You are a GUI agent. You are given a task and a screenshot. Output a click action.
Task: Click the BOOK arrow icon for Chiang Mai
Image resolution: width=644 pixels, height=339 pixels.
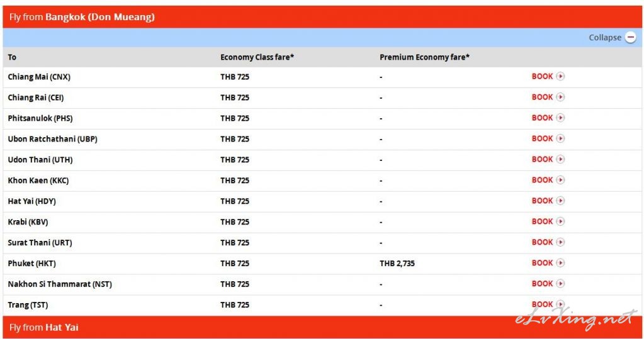560,76
